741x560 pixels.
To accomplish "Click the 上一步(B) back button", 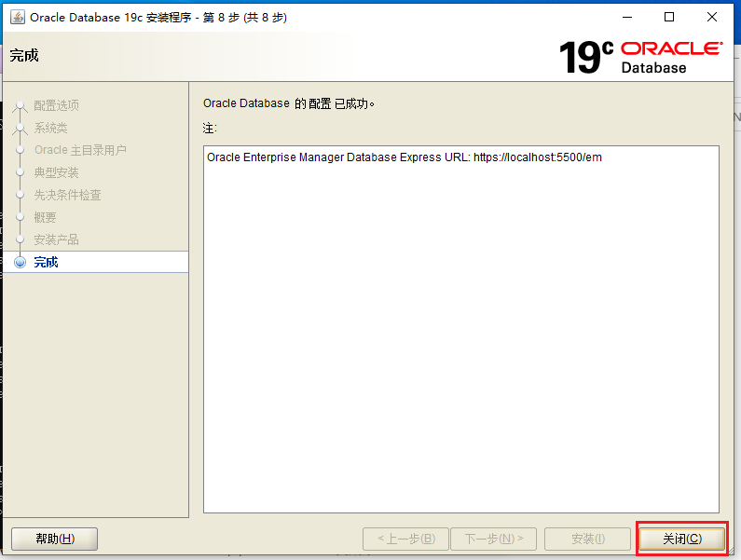I will tap(405, 539).
